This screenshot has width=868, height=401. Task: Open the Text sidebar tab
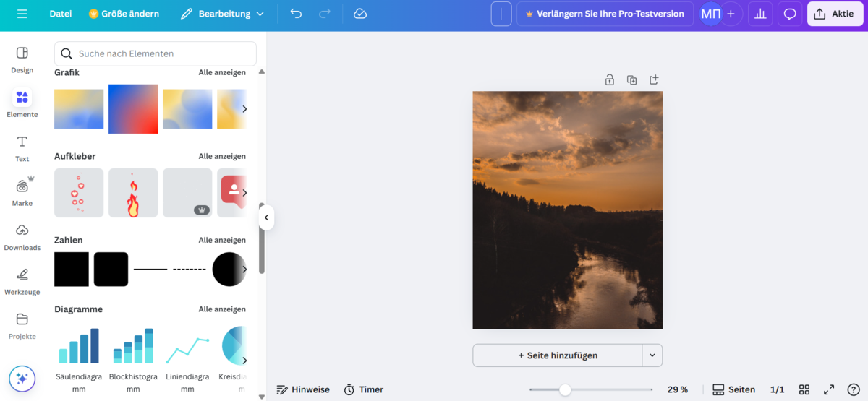(x=22, y=149)
